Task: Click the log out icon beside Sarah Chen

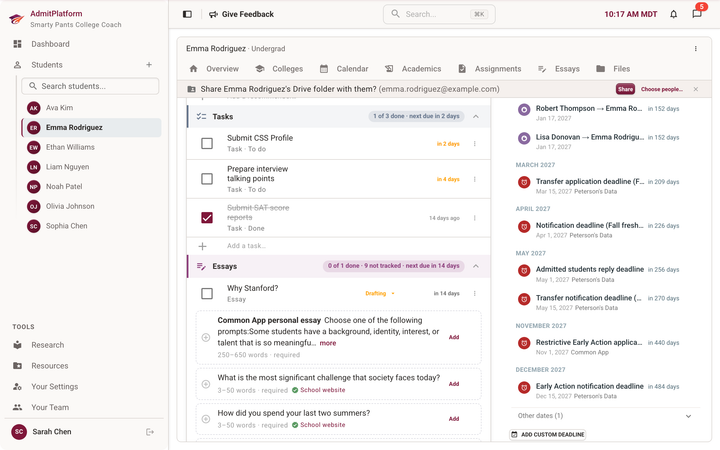Action: click(150, 432)
